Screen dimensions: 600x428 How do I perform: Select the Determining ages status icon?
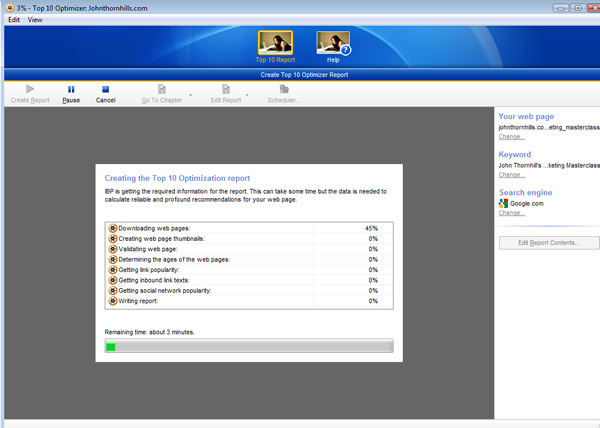pyautogui.click(x=112, y=259)
